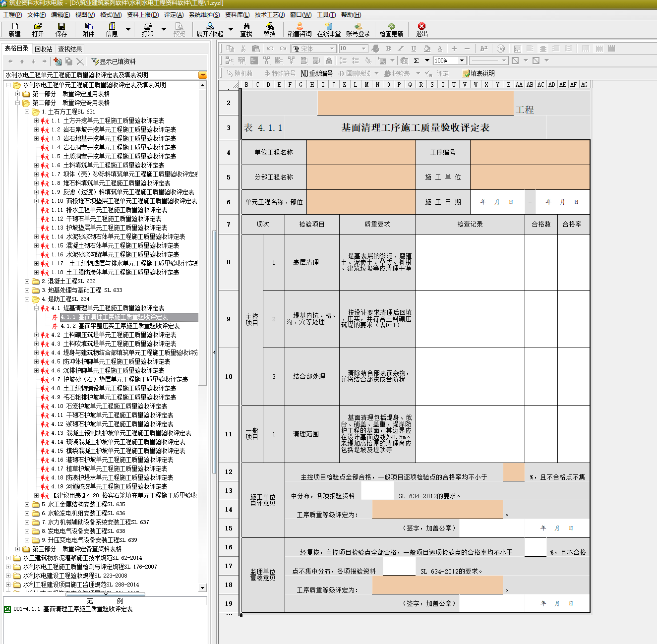Insert sum with the Σ icon

(416, 60)
